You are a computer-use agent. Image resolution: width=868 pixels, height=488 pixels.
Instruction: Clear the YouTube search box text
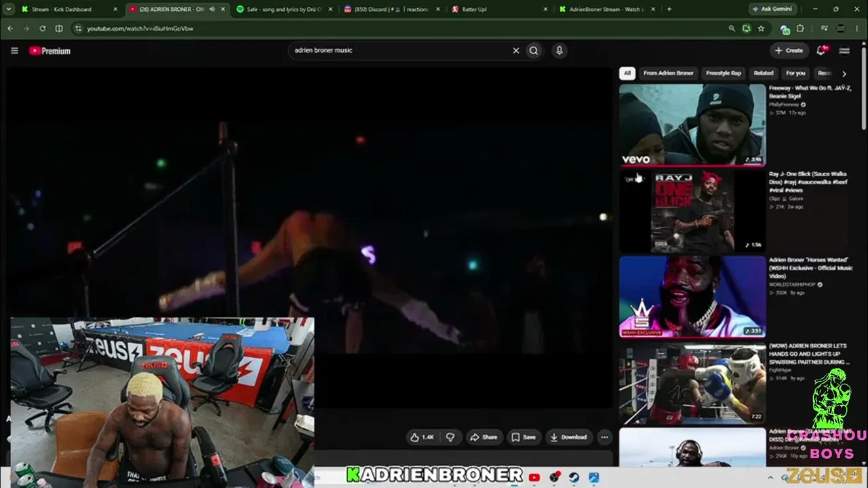coord(515,50)
